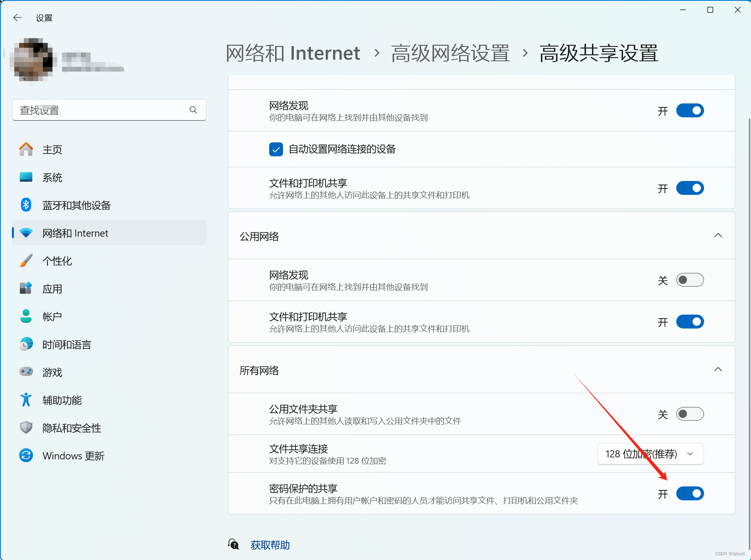The width and height of the screenshot is (751, 560).
Task: Click the Privacy shield icon
Action: pyautogui.click(x=26, y=428)
